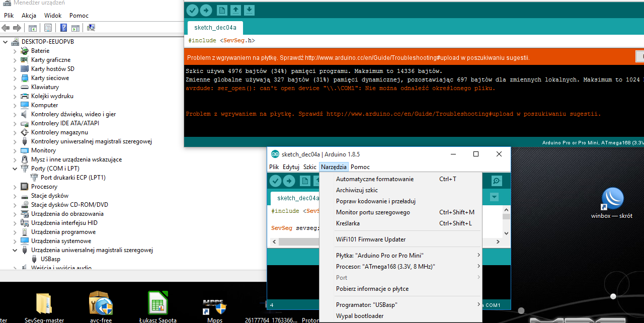Open Łukasz Sapota spreadsheet on desktop
The height and width of the screenshot is (323, 644).
[158, 307]
